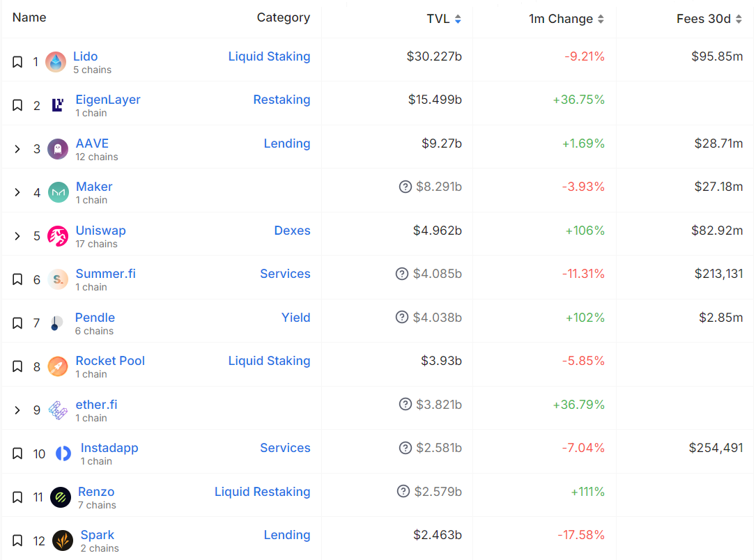Click the Rocket Pool logo icon
The height and width of the screenshot is (560, 756).
click(x=58, y=366)
